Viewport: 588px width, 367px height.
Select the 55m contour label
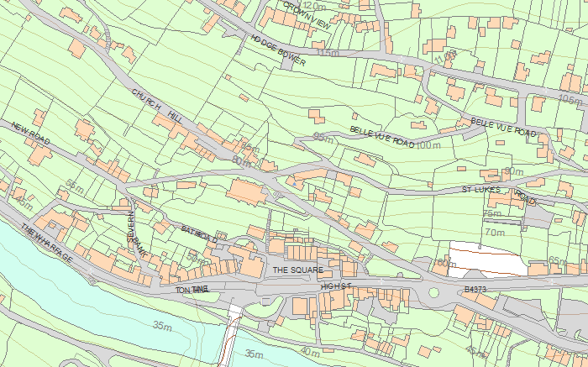point(74,186)
